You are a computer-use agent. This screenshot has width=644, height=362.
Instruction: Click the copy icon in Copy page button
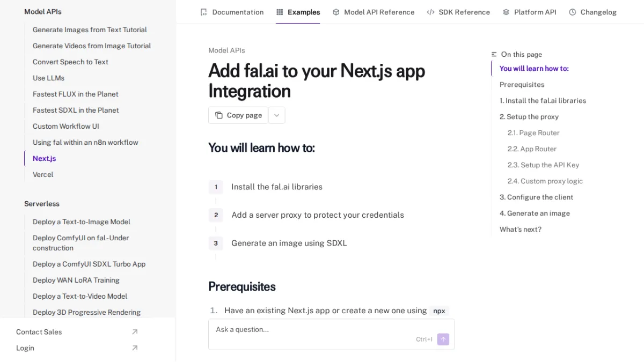coord(219,115)
